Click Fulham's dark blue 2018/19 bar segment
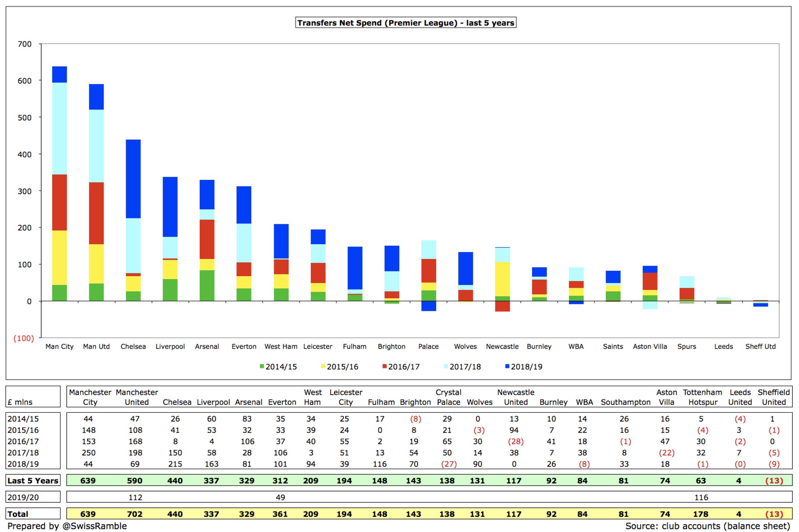 tap(355, 268)
